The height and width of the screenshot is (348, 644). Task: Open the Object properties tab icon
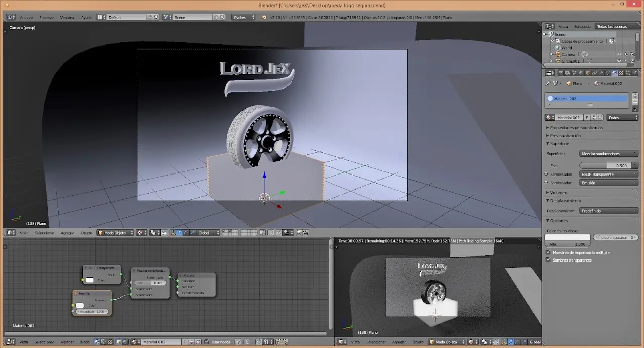[588, 73]
